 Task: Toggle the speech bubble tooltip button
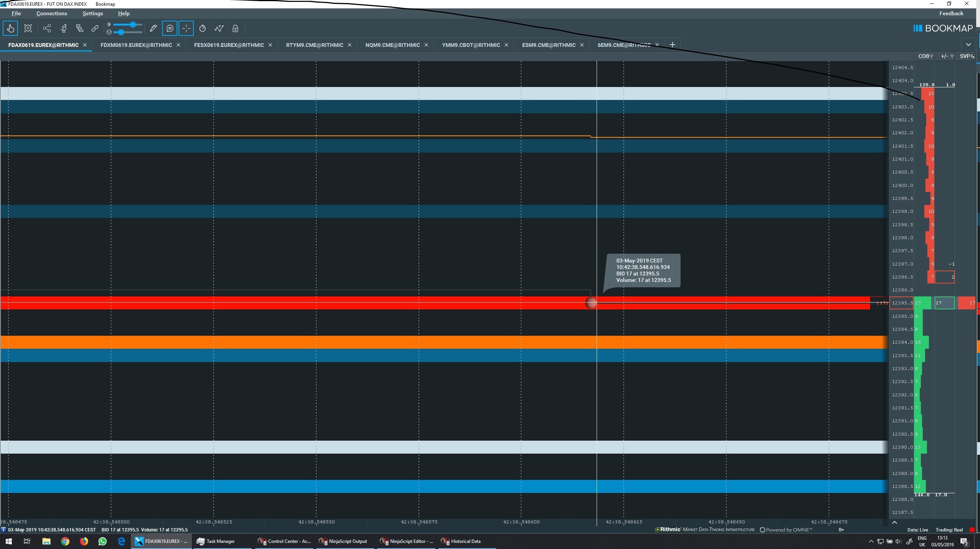170,28
